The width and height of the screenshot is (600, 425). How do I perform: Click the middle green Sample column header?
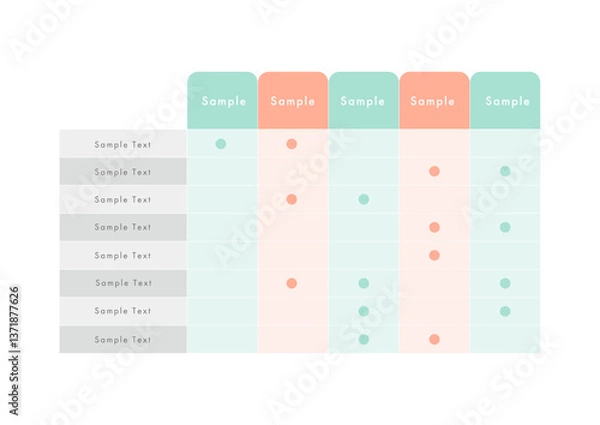(x=364, y=101)
